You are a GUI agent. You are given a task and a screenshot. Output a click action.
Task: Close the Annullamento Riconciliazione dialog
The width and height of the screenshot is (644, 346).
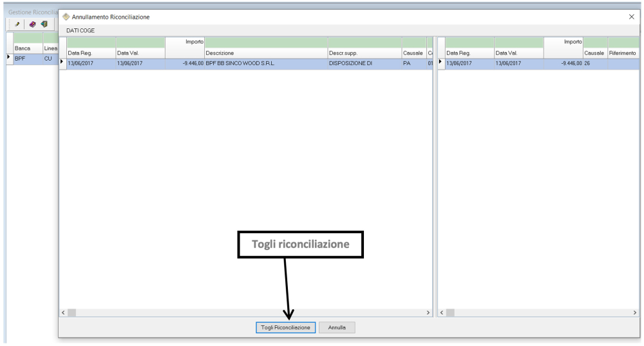click(631, 17)
